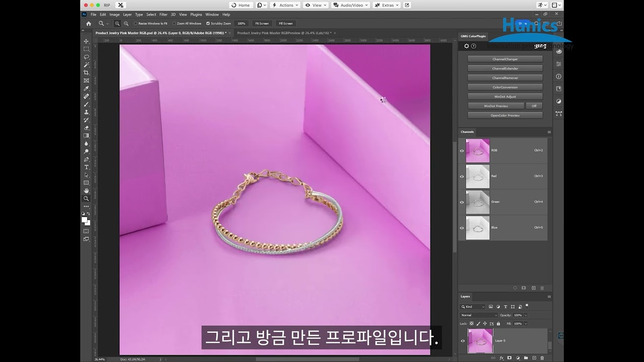The image size is (644, 362).
Task: Select the Dodge tool
Action: [86, 151]
